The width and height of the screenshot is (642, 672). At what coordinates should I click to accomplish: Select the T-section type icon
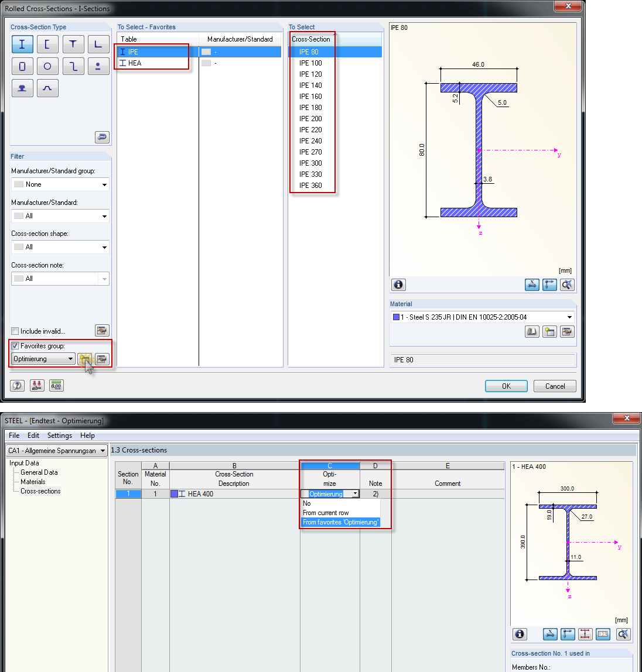(x=73, y=44)
